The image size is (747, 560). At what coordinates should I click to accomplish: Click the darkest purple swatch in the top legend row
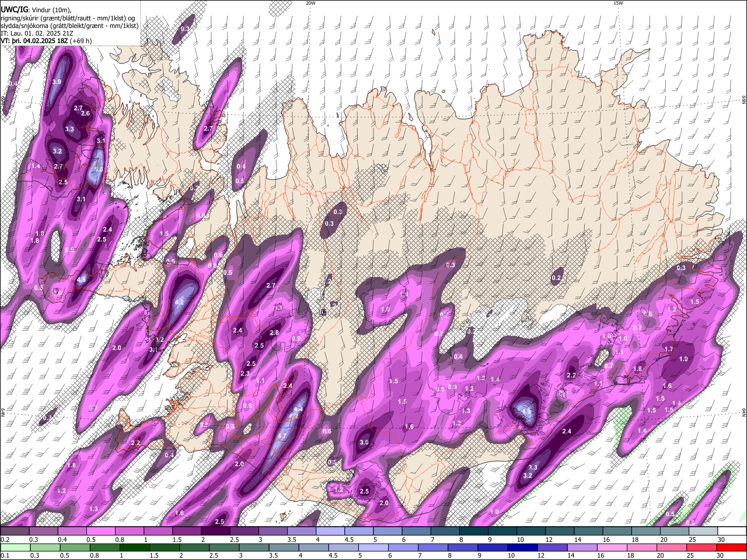(x=215, y=531)
